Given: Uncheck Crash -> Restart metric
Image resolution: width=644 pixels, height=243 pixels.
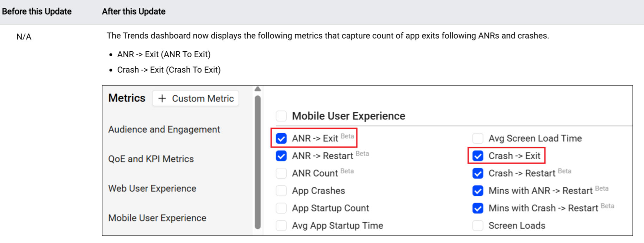Looking at the screenshot, I should (478, 173).
